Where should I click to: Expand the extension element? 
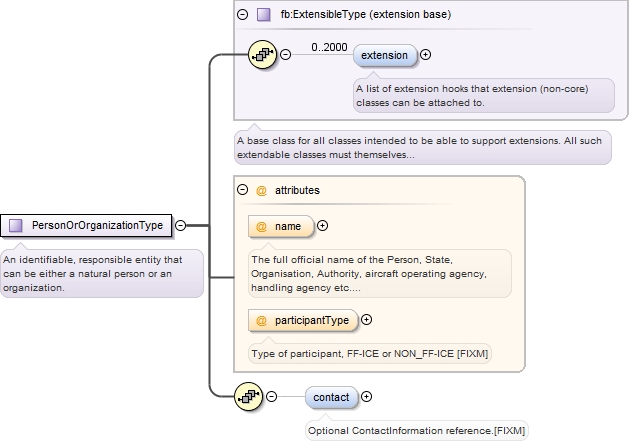(x=427, y=54)
